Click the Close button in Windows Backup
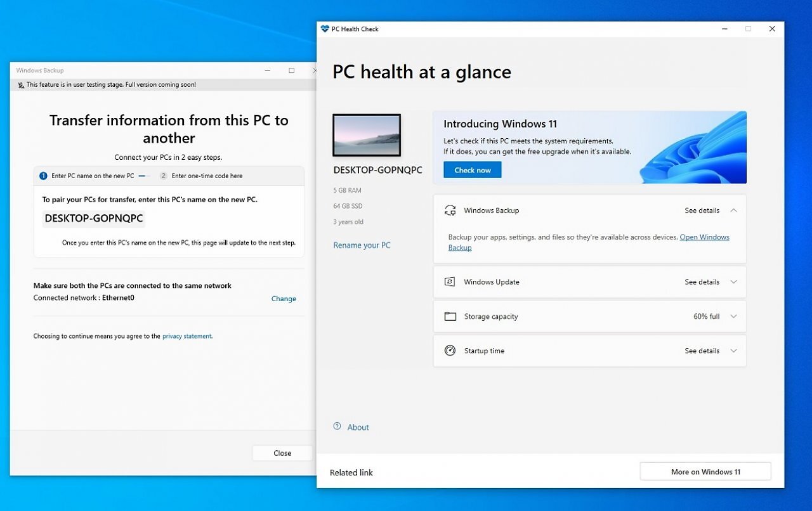The width and height of the screenshot is (812, 511). click(282, 453)
